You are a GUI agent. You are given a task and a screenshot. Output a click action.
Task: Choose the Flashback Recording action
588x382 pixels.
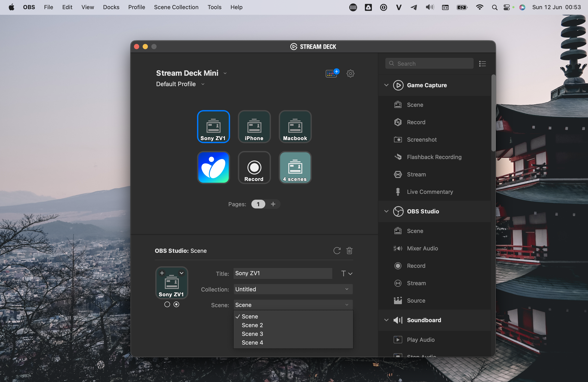coord(434,157)
